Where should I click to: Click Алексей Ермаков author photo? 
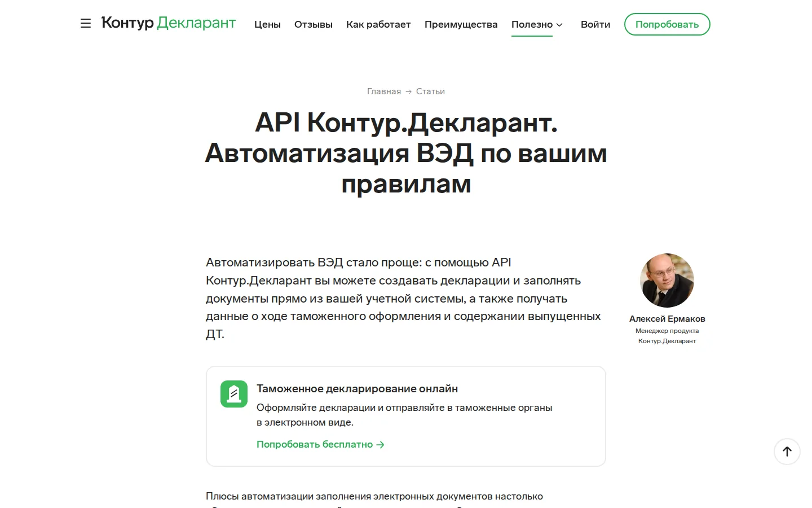(x=667, y=281)
